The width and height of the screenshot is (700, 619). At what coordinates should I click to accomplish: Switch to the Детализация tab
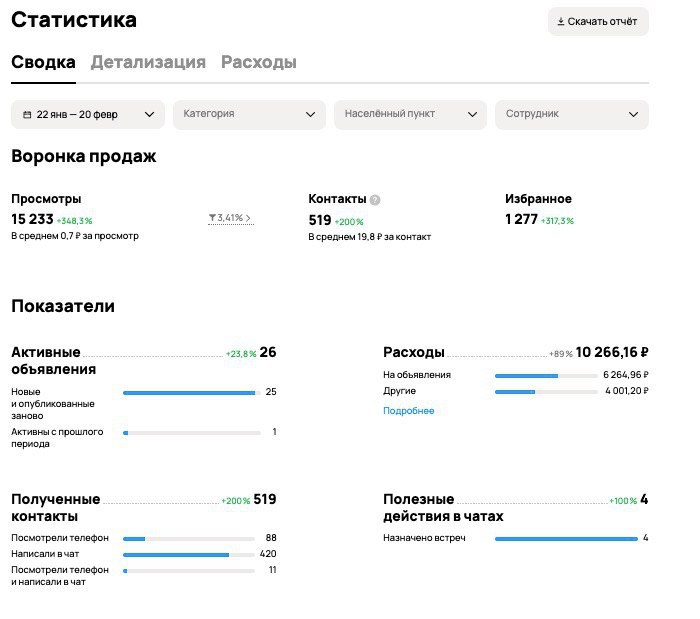tap(148, 62)
